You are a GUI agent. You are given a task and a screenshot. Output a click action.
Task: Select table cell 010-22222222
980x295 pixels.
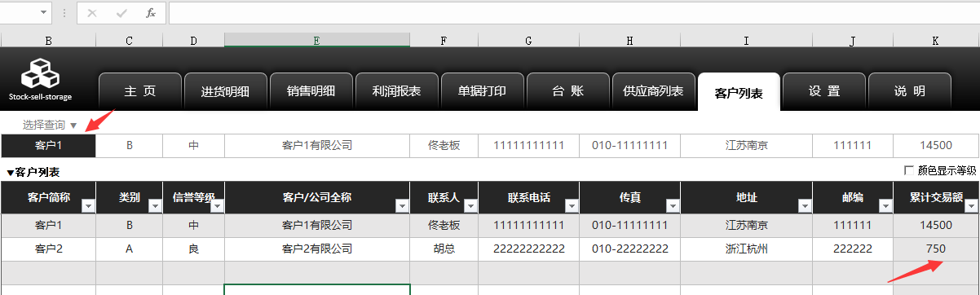click(x=629, y=249)
